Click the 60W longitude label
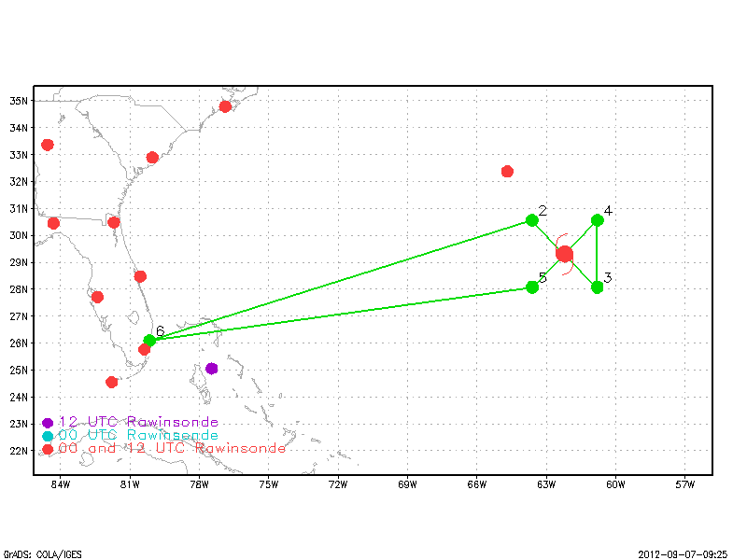Viewport: 747px width, 560px height. pos(615,484)
